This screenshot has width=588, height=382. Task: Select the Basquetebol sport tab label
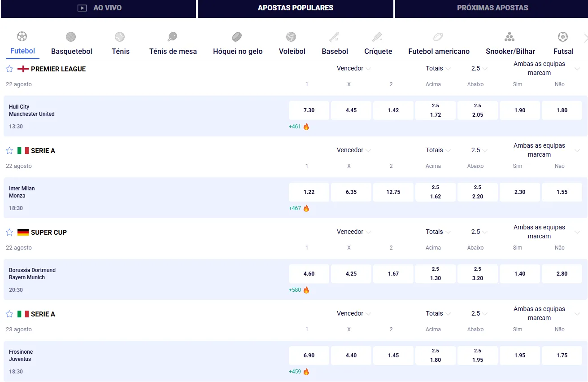click(x=72, y=51)
